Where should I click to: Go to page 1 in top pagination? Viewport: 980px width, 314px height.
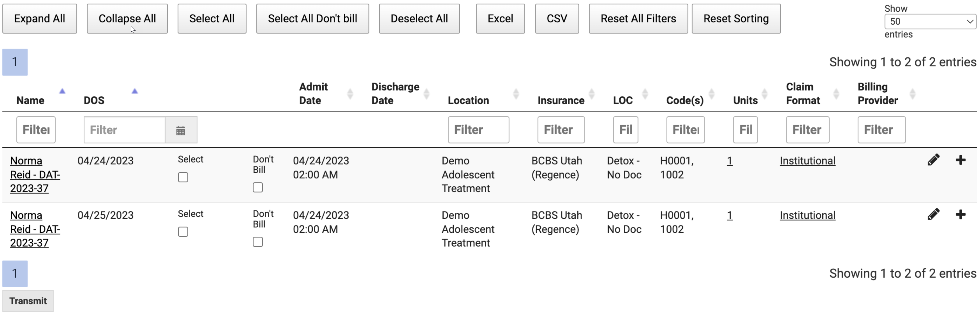15,62
